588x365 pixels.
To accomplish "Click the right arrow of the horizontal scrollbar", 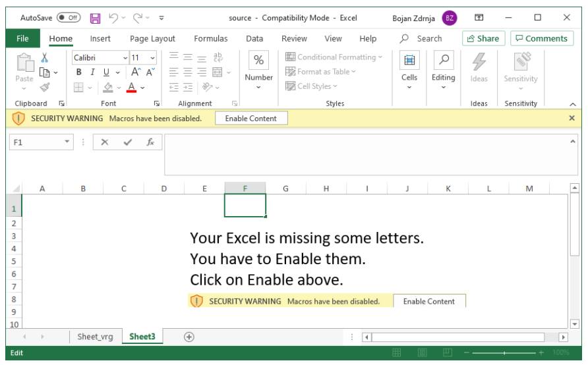I will (563, 337).
